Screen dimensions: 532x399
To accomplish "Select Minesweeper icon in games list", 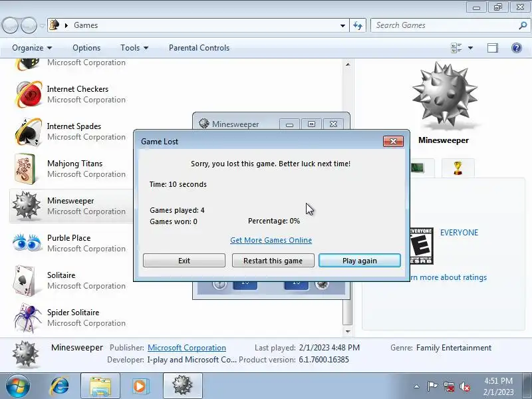I will 26,205.
